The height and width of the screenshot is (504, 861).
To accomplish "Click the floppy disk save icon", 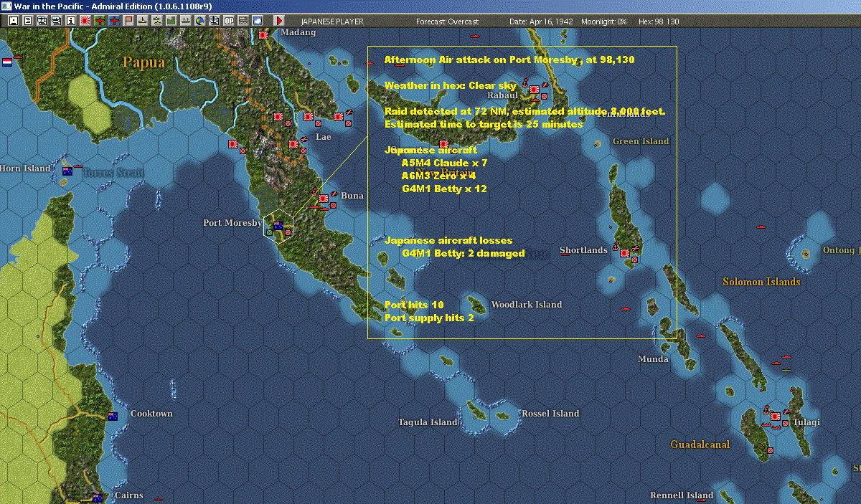I will [14, 21].
